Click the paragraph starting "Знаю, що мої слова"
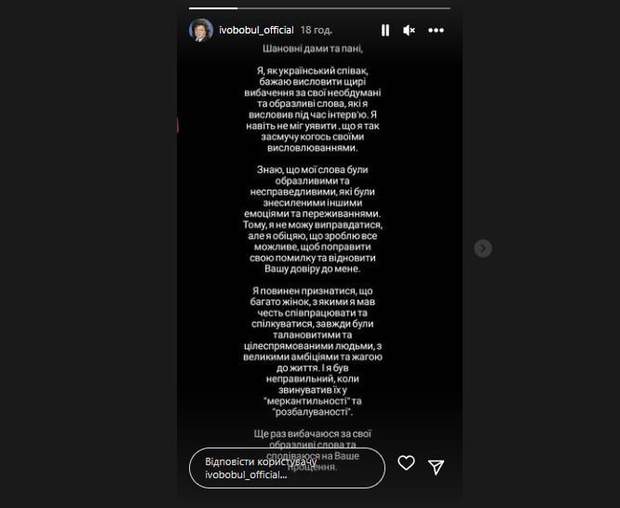Screen dimensions: 620x508 (x=312, y=219)
